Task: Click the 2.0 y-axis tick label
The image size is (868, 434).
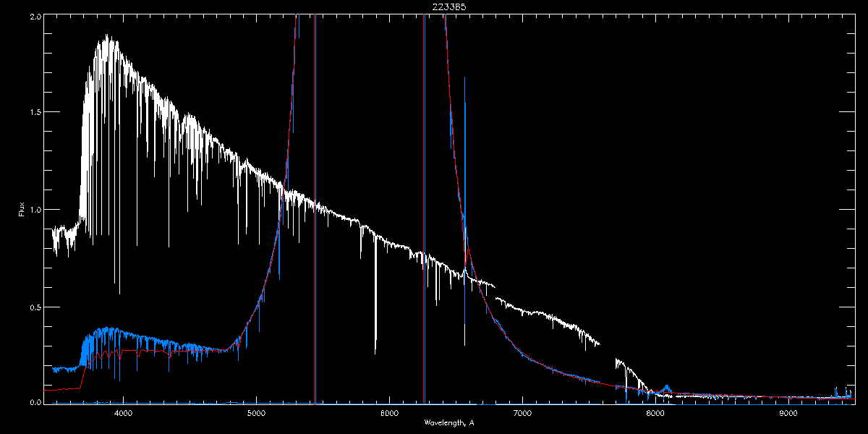Action: point(34,15)
